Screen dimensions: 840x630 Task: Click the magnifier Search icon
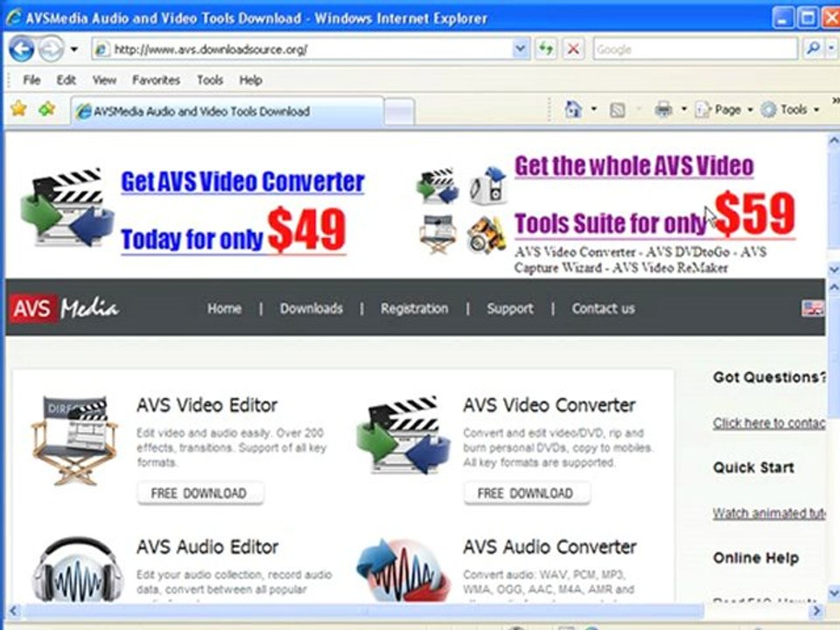(x=812, y=49)
